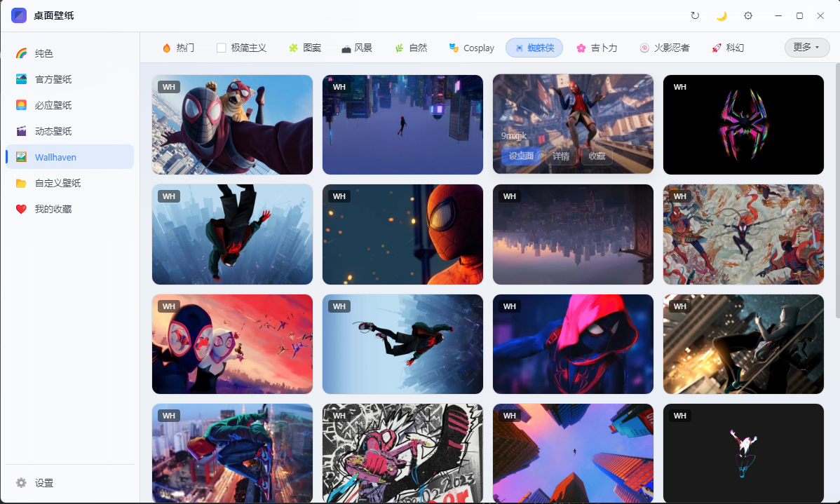Viewport: 840px width, 504px height.
Task: Open 自定义壁纸 section
Action: (x=58, y=183)
